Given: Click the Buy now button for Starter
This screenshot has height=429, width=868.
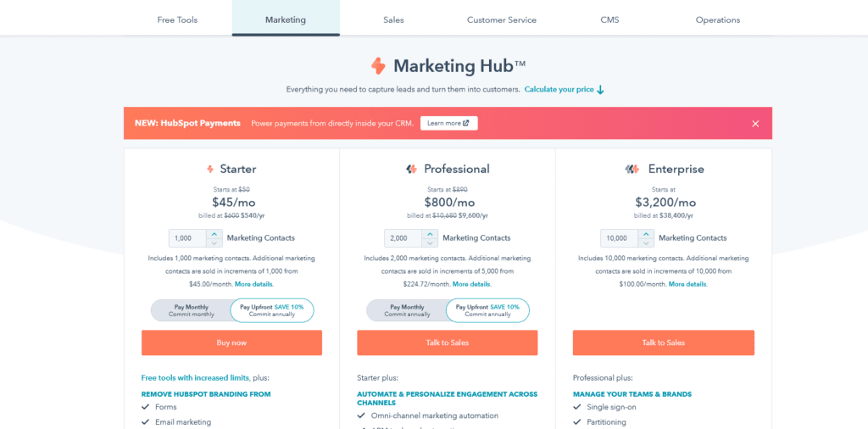Looking at the screenshot, I should [232, 343].
